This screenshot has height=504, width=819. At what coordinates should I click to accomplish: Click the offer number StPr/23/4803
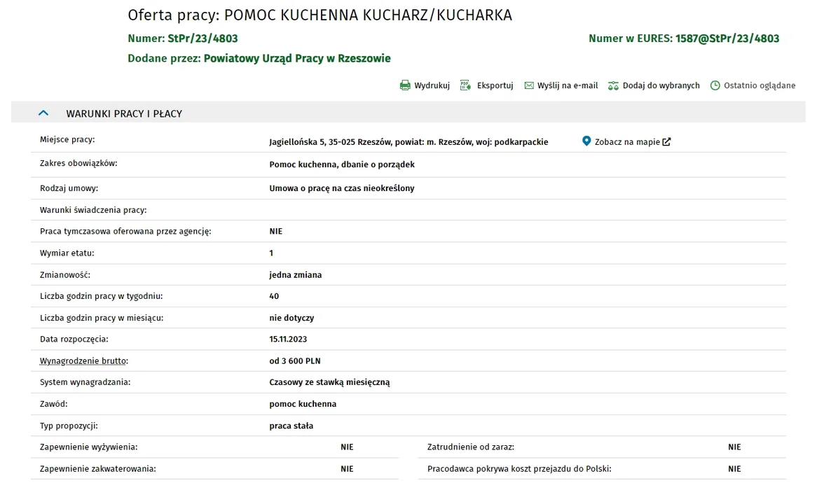click(202, 38)
